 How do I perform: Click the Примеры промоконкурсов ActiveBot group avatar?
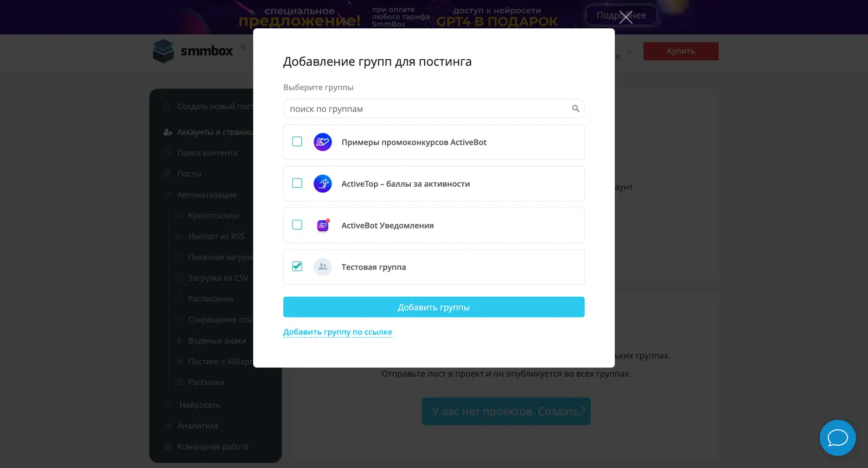coord(323,142)
